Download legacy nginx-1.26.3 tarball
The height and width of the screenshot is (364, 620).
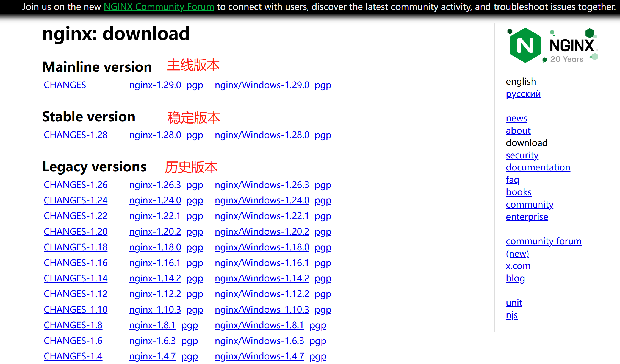(x=155, y=185)
